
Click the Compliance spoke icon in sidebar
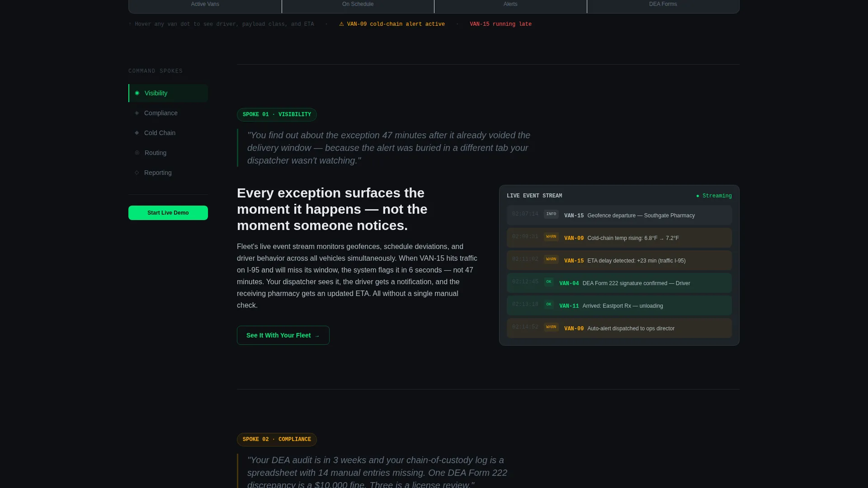(x=137, y=113)
